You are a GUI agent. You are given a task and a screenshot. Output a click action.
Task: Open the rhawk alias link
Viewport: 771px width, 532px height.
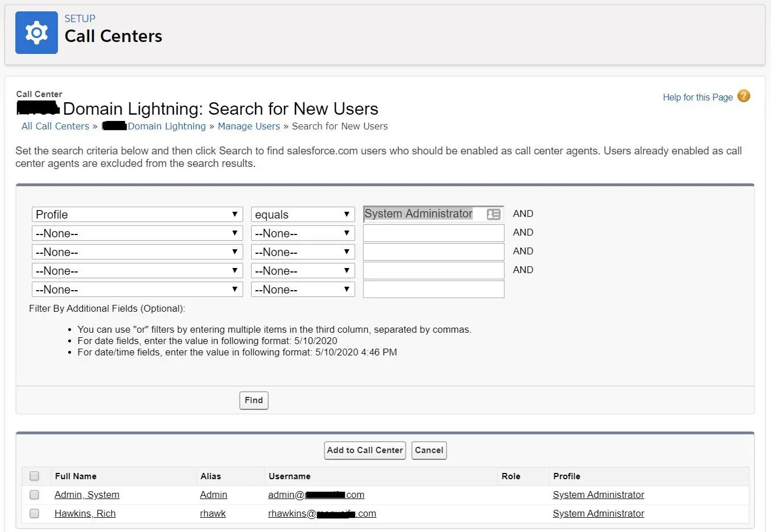[213, 513]
